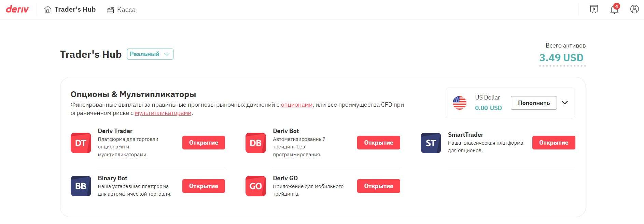Image resolution: width=644 pixels, height=224 pixels.
Task: Click Открытие button for Deriv Trader
Action: [204, 143]
